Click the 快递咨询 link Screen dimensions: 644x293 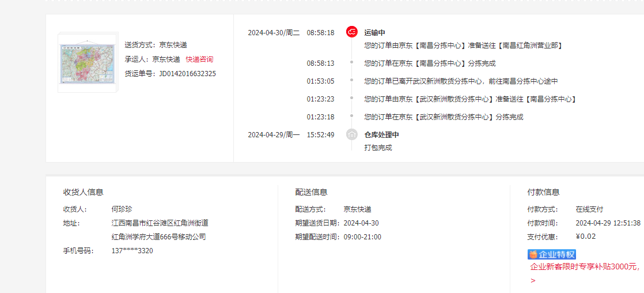tap(199, 59)
